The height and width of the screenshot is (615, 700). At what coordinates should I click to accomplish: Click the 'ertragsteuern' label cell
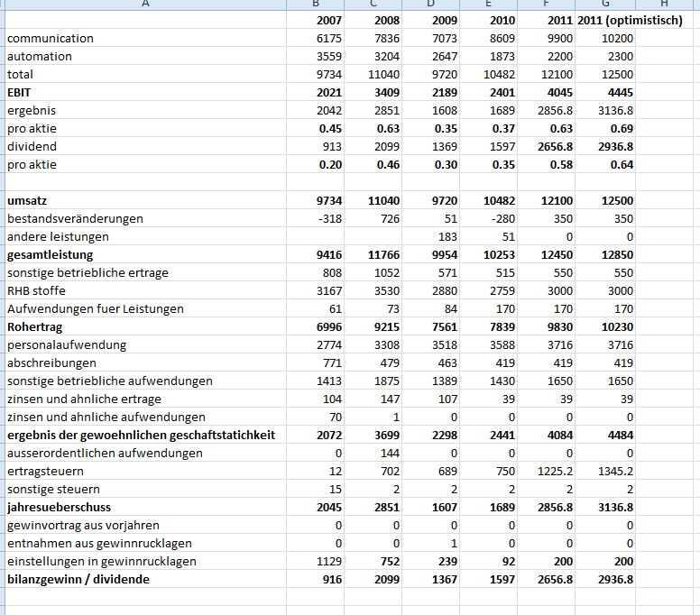[x=45, y=471]
